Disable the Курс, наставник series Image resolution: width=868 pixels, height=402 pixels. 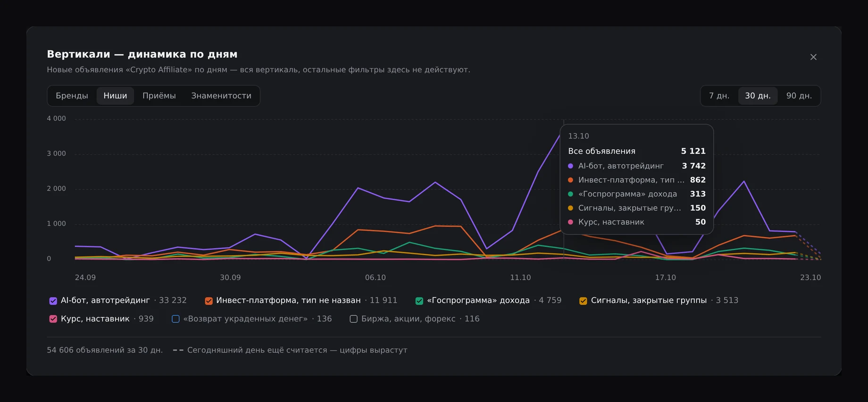point(53,319)
